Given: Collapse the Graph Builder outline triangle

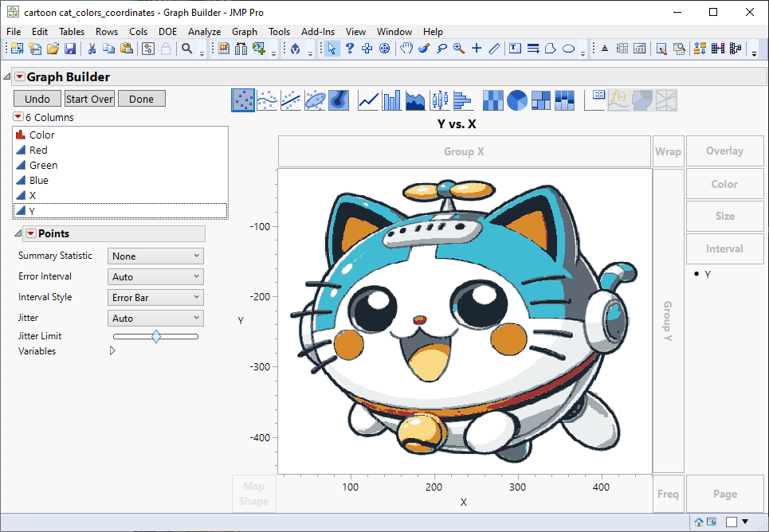Looking at the screenshot, I should point(7,77).
